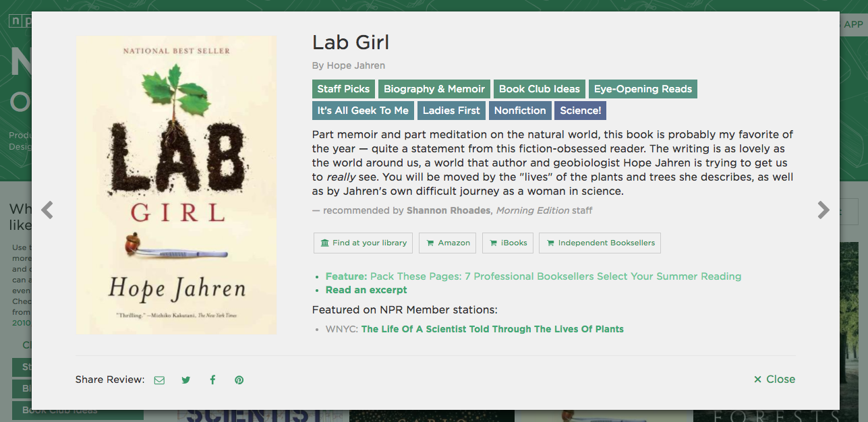Viewport: 868px width, 422px height.
Task: Go to the next book with right arrow
Action: pyautogui.click(x=823, y=210)
